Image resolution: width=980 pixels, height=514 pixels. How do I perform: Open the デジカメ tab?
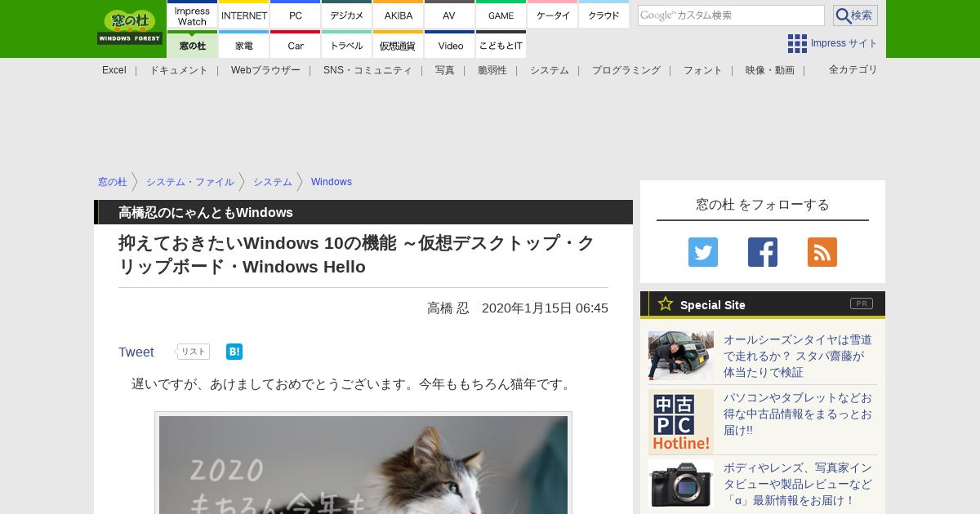tap(346, 15)
